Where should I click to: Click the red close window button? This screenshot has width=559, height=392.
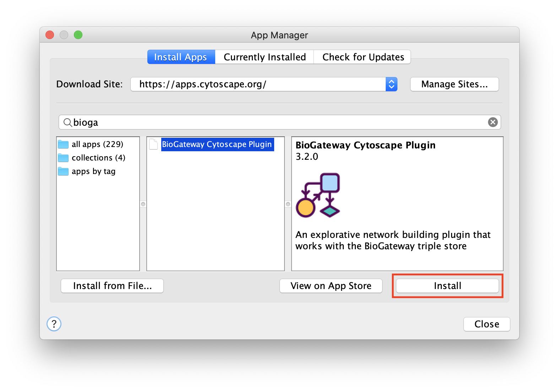(50, 35)
